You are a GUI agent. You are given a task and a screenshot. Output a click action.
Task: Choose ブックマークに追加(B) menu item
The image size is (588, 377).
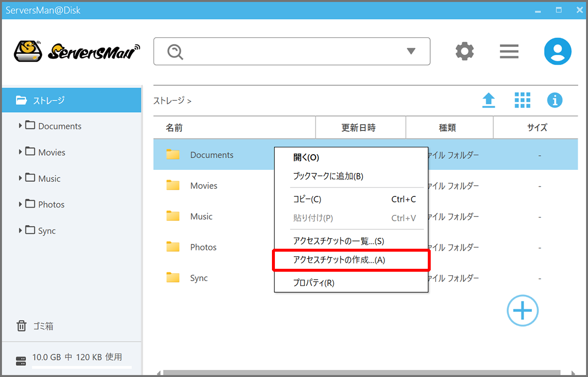point(351,176)
